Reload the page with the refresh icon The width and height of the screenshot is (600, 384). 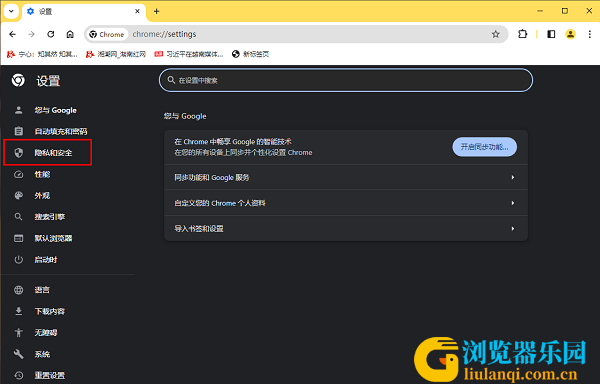[51, 34]
